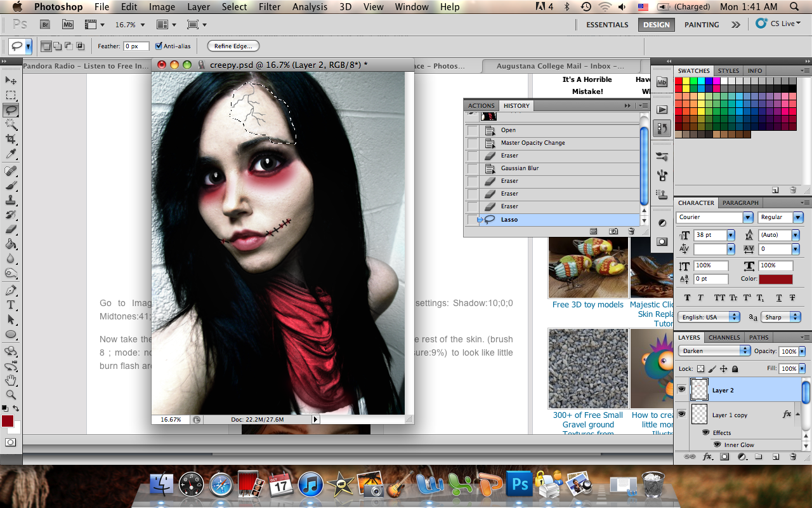The width and height of the screenshot is (812, 508).
Task: Open the layer style fx menu
Action: [707, 457]
